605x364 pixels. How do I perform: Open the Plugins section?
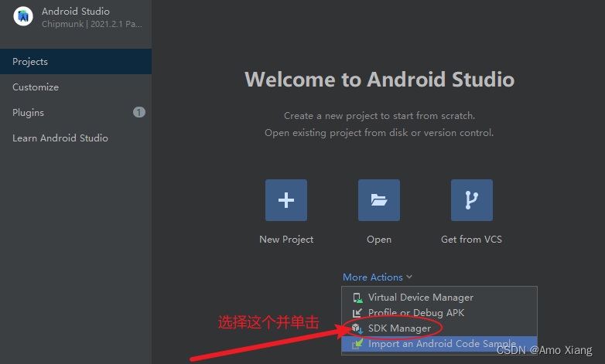[76, 112]
